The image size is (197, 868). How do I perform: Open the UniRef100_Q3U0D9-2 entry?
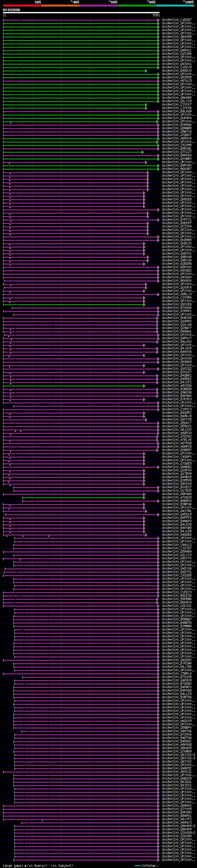tap(179, 833)
